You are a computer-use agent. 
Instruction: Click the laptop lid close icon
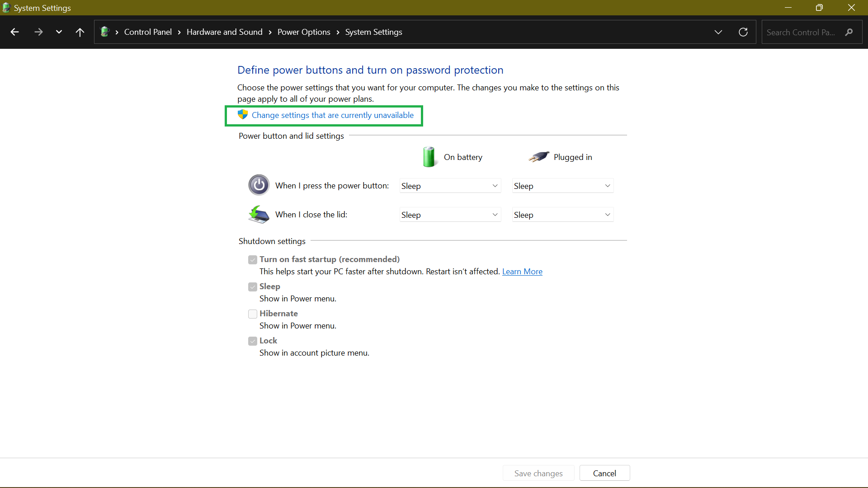(x=258, y=213)
